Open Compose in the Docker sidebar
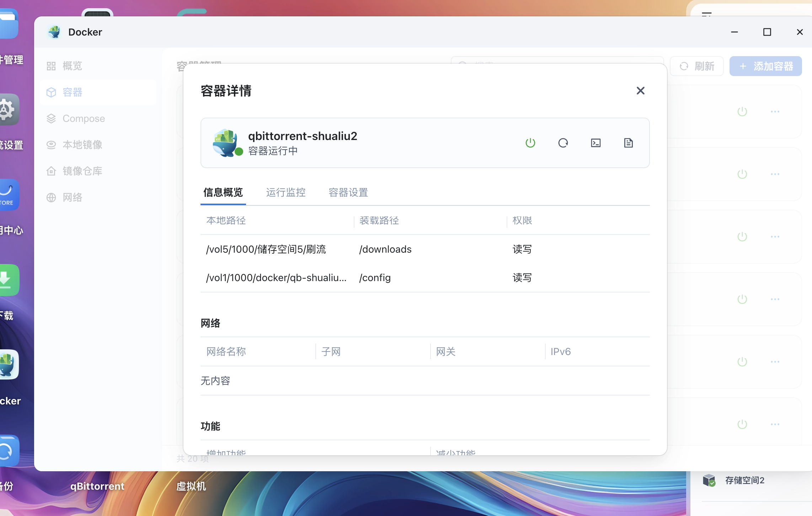This screenshot has height=516, width=812. (x=98, y=119)
